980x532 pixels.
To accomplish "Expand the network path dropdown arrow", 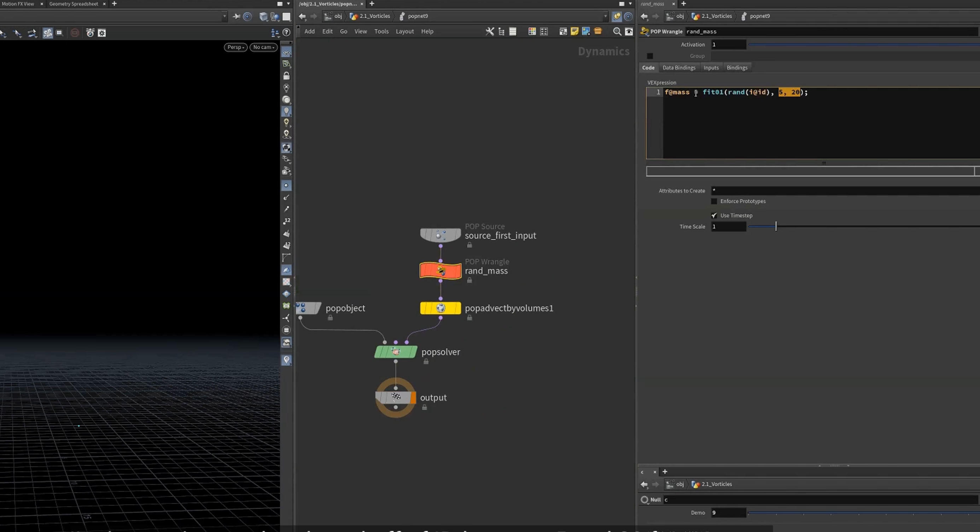I will click(605, 16).
